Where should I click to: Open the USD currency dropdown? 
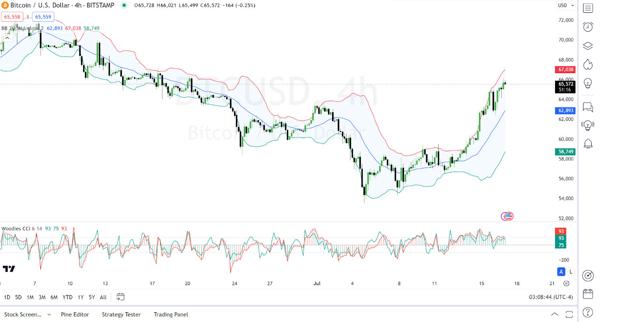[566, 5]
